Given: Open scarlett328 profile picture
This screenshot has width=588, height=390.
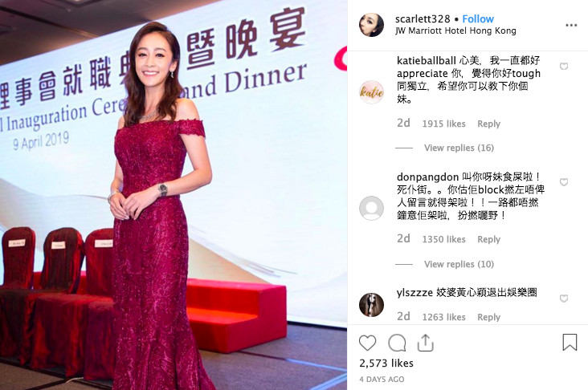Looking at the screenshot, I should tap(371, 25).
